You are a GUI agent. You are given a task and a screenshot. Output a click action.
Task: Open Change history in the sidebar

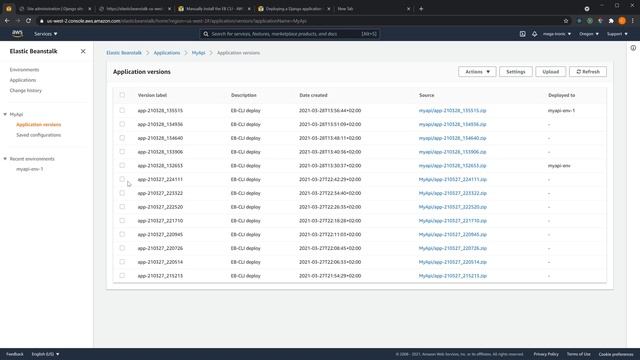tap(26, 91)
